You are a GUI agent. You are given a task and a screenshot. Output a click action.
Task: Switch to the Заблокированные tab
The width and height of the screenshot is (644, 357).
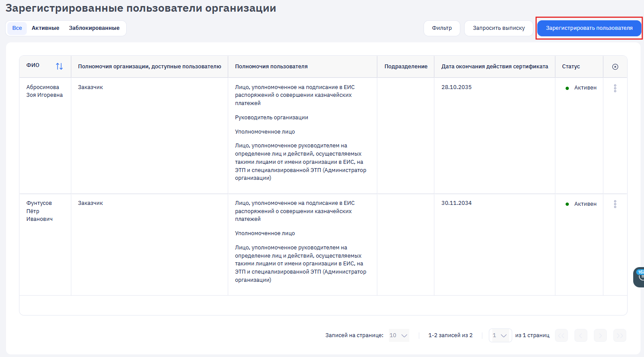click(94, 28)
